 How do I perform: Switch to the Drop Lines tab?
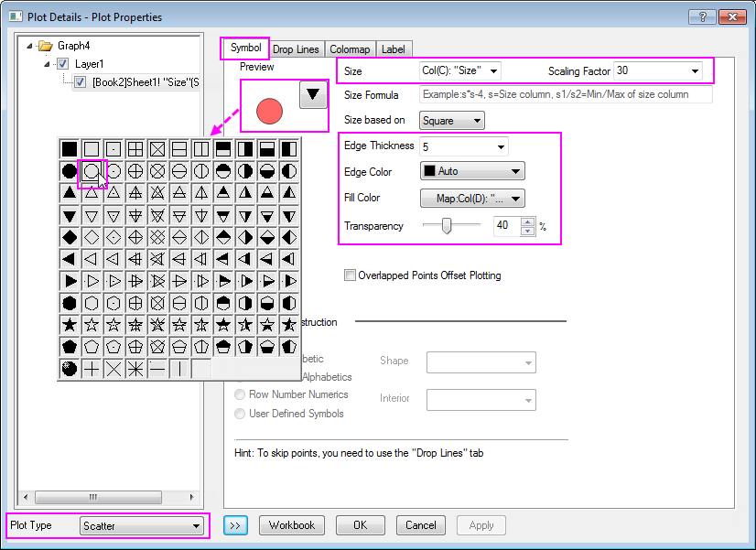click(296, 49)
